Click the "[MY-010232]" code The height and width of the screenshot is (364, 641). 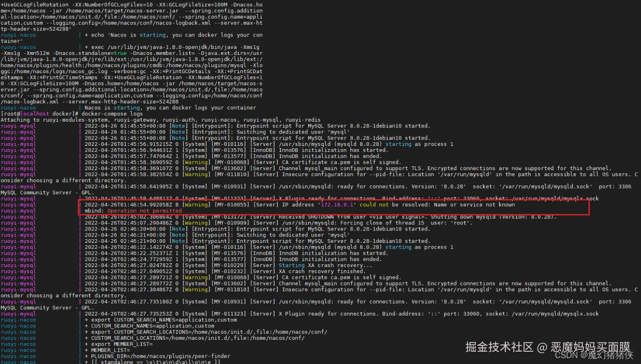(230, 271)
